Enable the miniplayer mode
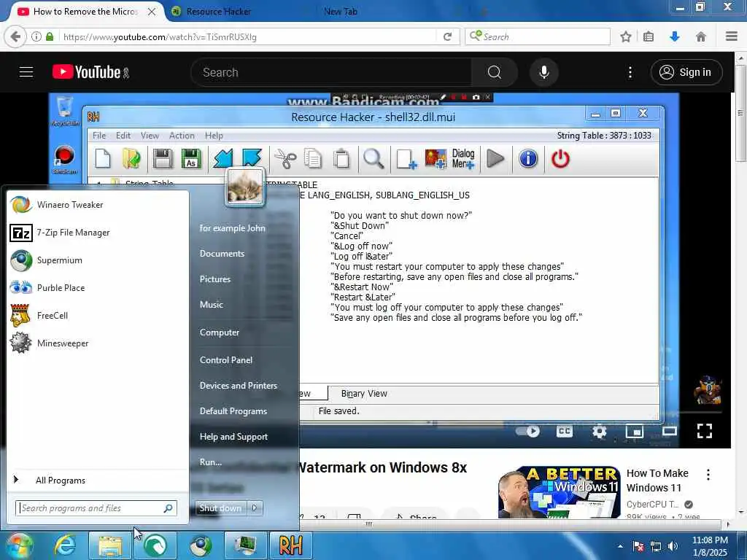747x560 pixels. click(x=635, y=432)
